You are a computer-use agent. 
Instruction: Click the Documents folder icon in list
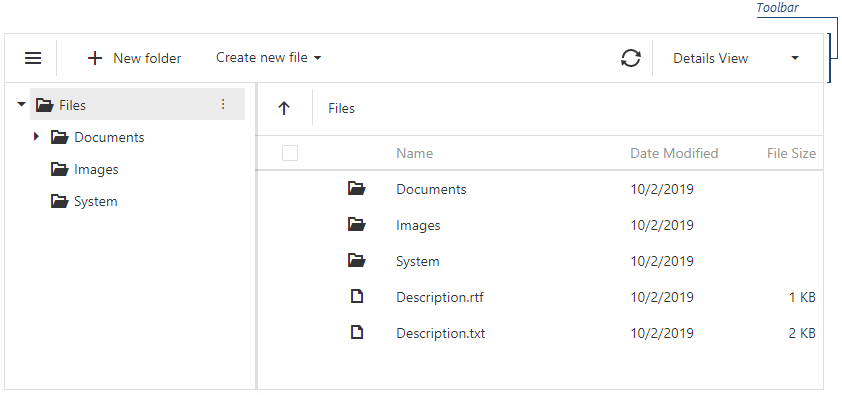(x=357, y=189)
